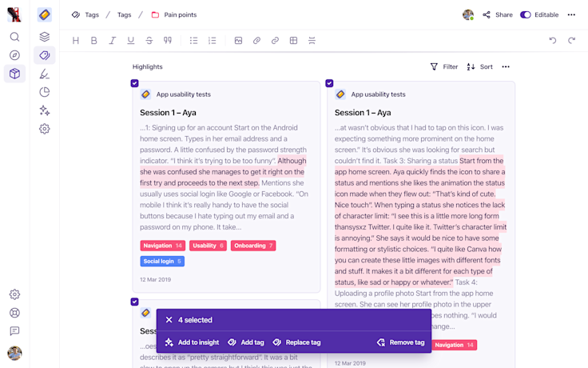Apply heading format with H button

(76, 41)
